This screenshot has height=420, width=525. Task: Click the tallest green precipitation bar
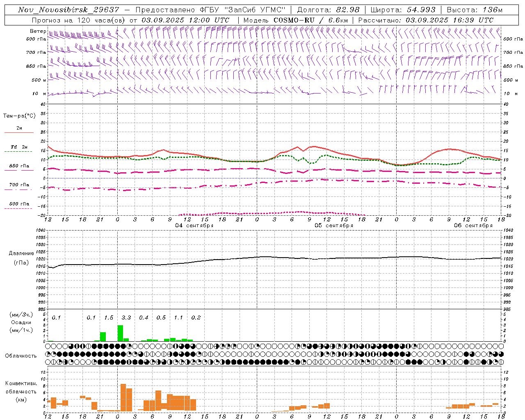click(120, 333)
